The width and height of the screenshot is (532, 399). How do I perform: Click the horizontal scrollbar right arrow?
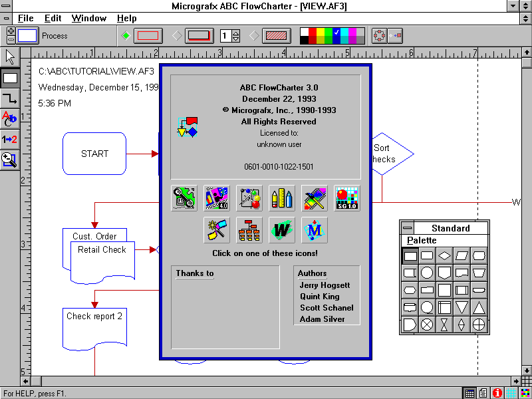[517, 381]
